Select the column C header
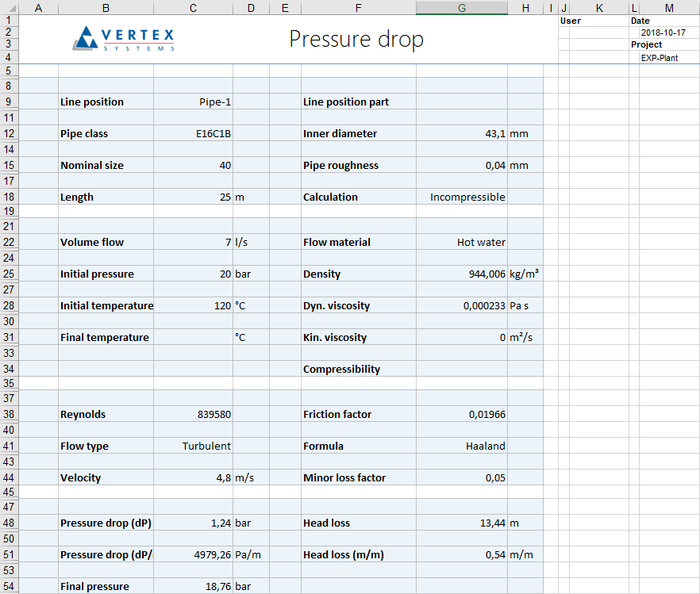The height and width of the screenshot is (594, 700). pyautogui.click(x=193, y=7)
